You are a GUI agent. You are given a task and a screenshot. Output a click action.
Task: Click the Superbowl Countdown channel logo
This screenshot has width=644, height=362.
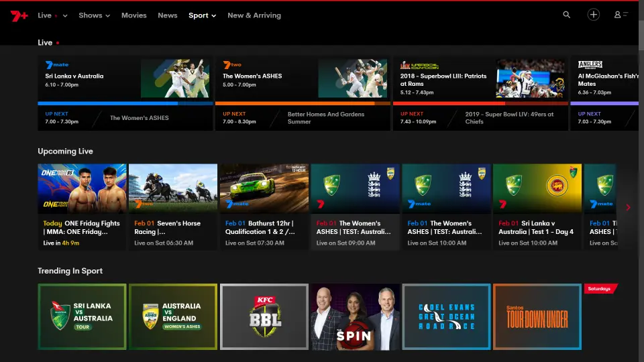[419, 65]
